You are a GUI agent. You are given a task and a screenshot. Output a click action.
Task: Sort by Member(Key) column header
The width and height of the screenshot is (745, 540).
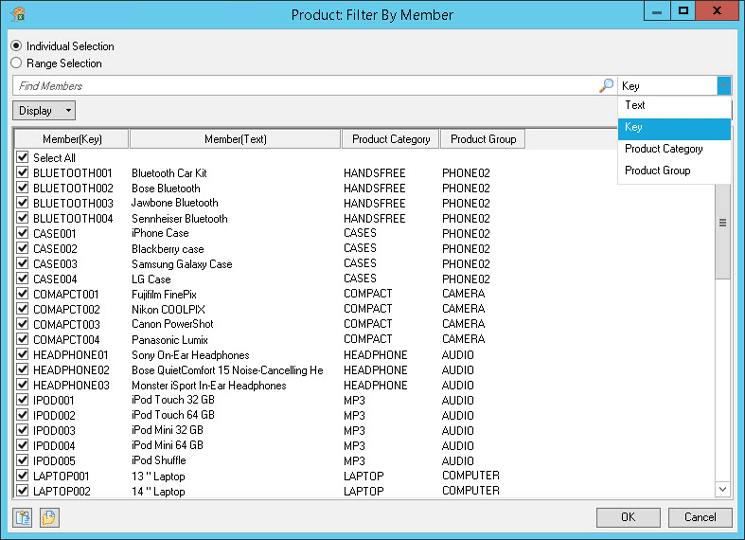(x=72, y=139)
